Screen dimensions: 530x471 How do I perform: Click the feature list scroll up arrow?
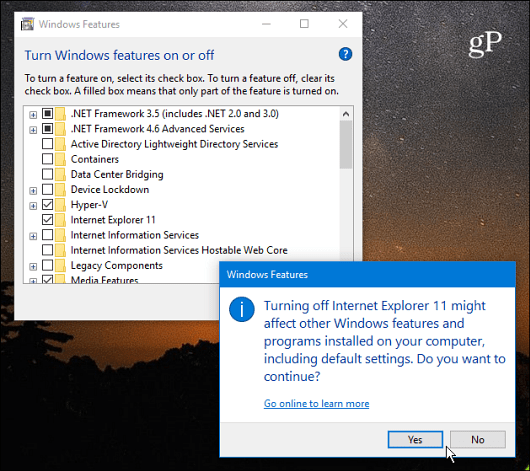click(x=346, y=114)
